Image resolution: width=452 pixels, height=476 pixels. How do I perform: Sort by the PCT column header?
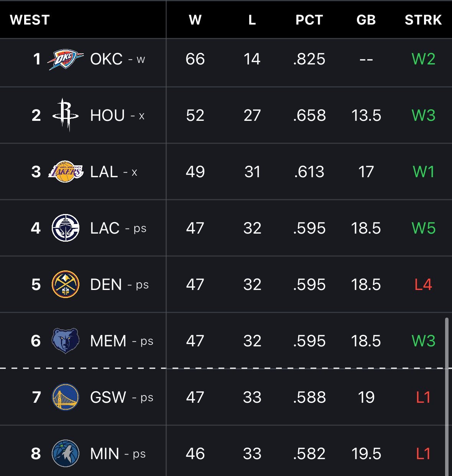point(309,20)
